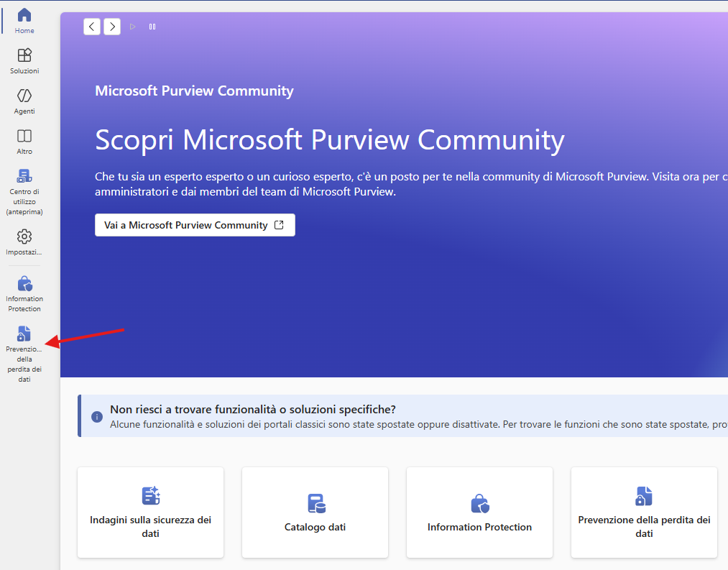728x570 pixels.
Task: Open Prevenzione della perdita dei dati card
Action: coord(644,512)
